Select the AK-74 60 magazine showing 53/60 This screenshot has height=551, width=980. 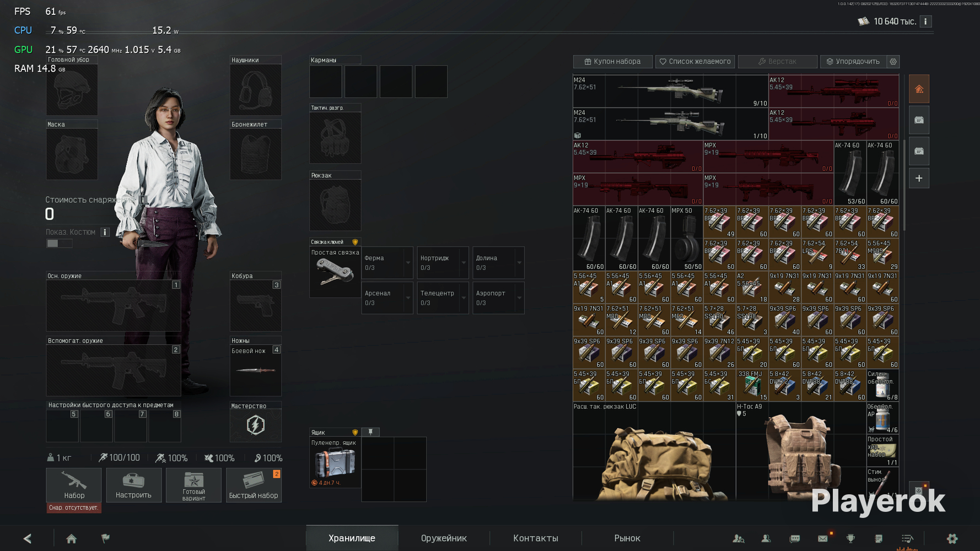point(850,174)
